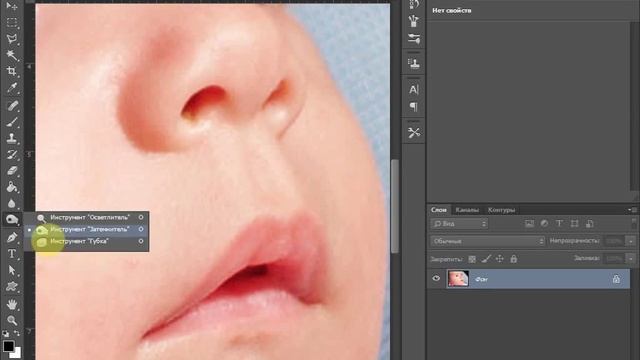Click the Burn tool toolbar button

[12, 220]
